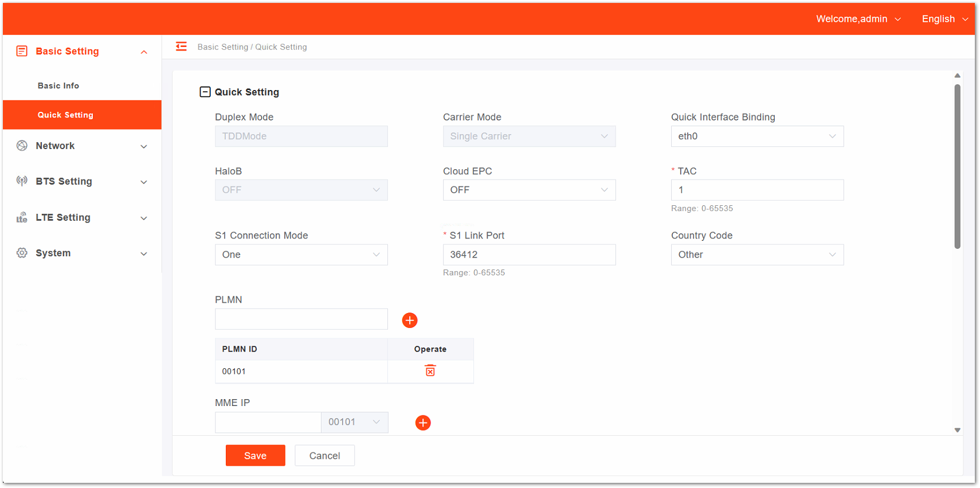The width and height of the screenshot is (980, 488).
Task: Click the Cancel button
Action: coord(324,455)
